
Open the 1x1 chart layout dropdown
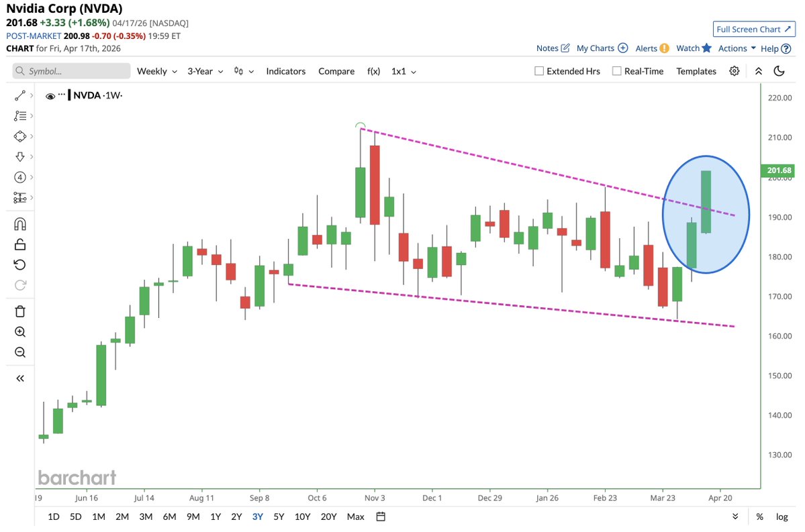pyautogui.click(x=404, y=71)
